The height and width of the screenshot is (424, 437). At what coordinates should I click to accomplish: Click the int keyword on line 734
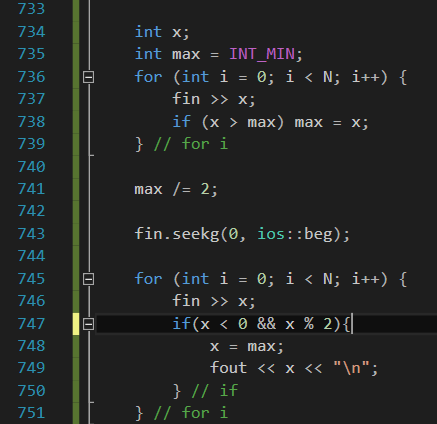click(148, 32)
